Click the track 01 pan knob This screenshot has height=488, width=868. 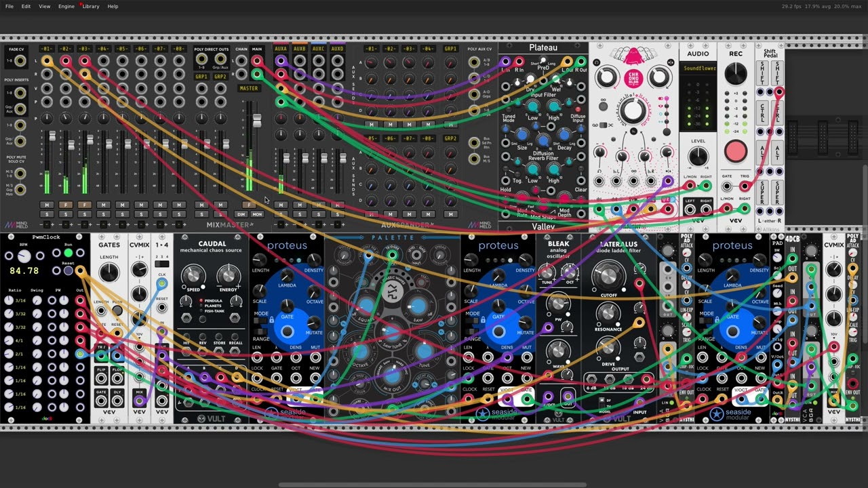(46, 118)
